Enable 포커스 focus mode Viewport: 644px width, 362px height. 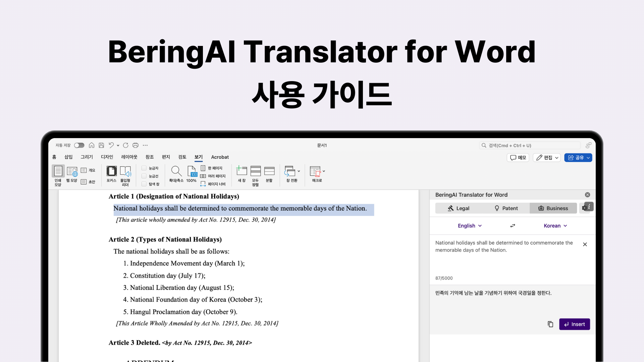pyautogui.click(x=112, y=174)
